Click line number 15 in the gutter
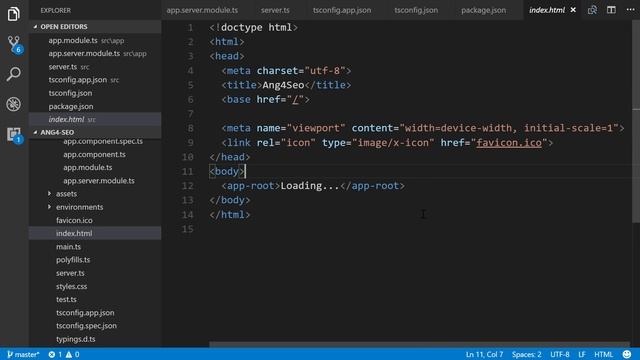Viewport: 640px width, 360px height. (x=187, y=229)
